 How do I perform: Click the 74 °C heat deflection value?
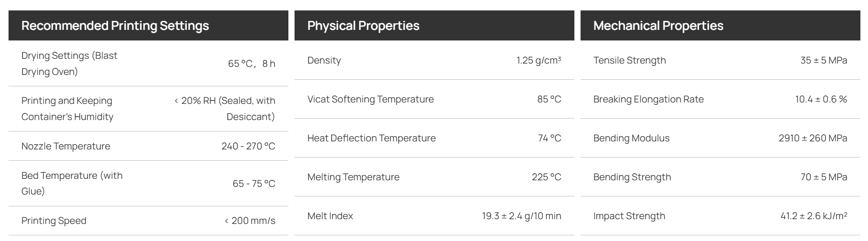(550, 138)
